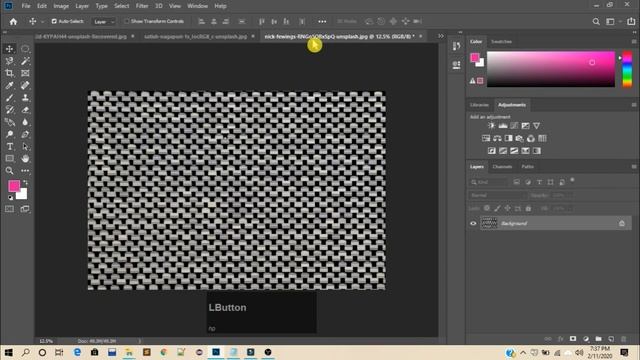Screen dimensions: 640x360
Task: Add a Levels adjustment
Action: point(503,126)
